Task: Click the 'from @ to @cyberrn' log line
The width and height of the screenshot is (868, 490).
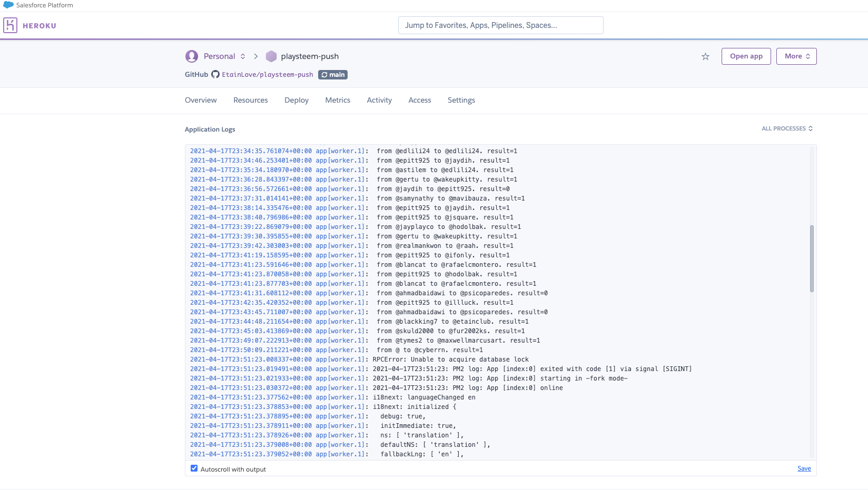Action: pyautogui.click(x=337, y=350)
